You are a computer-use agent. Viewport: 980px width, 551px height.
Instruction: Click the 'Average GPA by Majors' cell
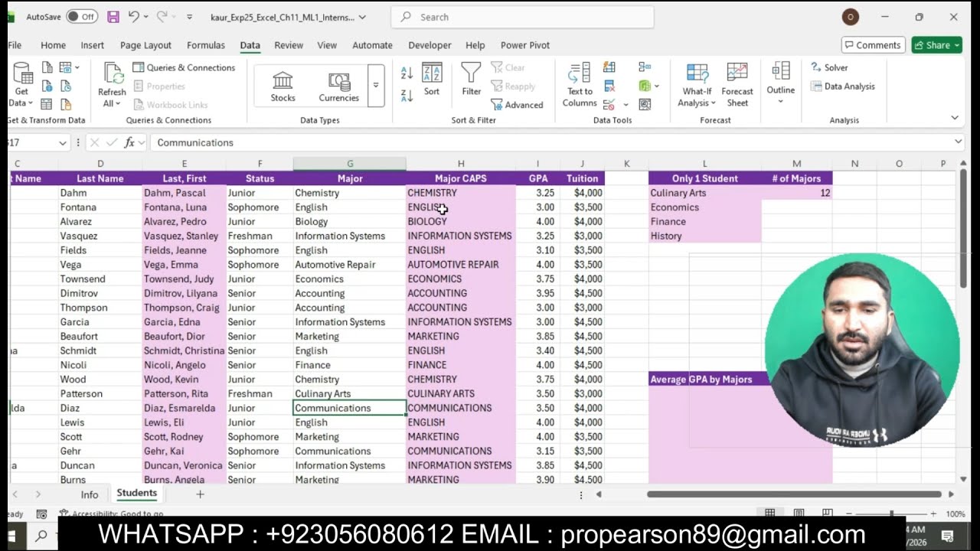click(x=704, y=380)
